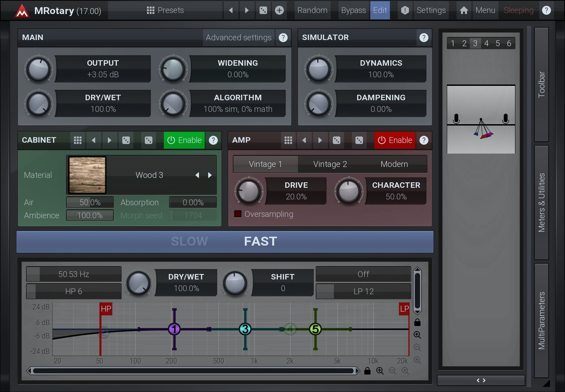565x392 pixels.
Task: Enable the Oversampling checkbox
Action: [238, 214]
